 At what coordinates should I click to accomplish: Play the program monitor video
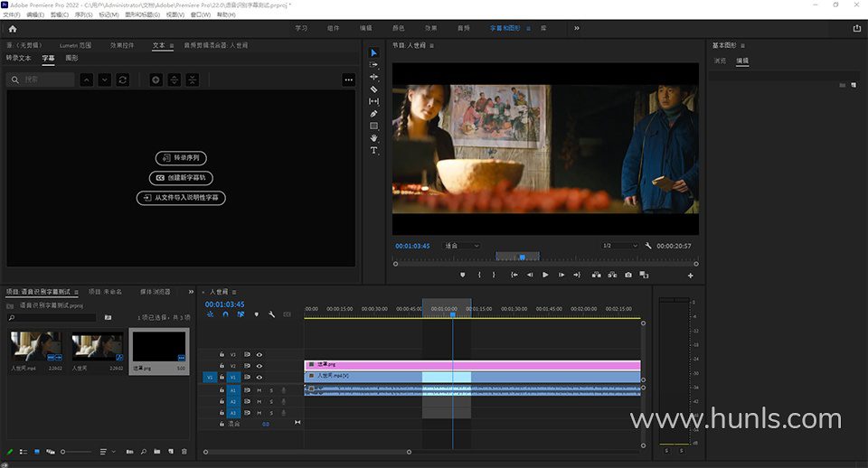point(545,275)
